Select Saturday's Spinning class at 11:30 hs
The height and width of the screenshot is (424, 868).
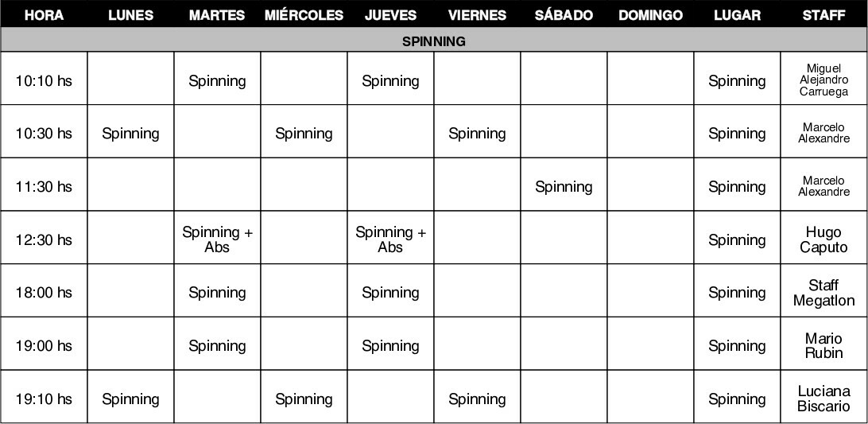[564, 187]
